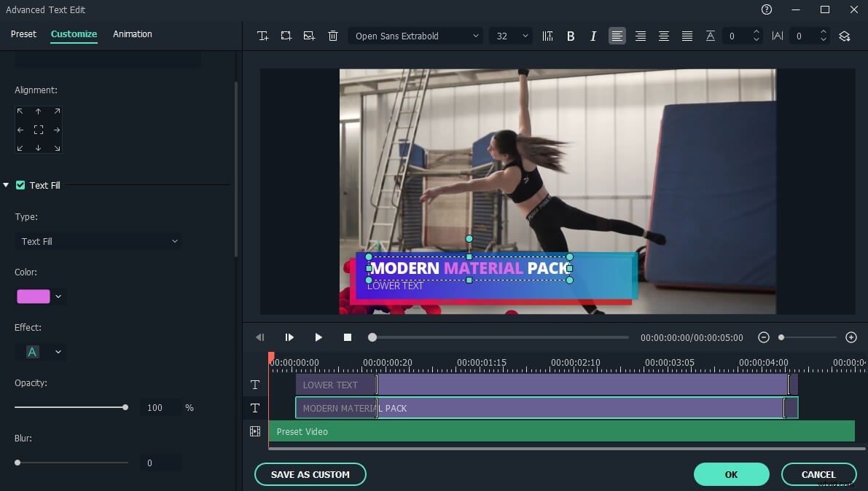The width and height of the screenshot is (868, 491).
Task: Delete the text using the trash icon
Action: tap(333, 35)
